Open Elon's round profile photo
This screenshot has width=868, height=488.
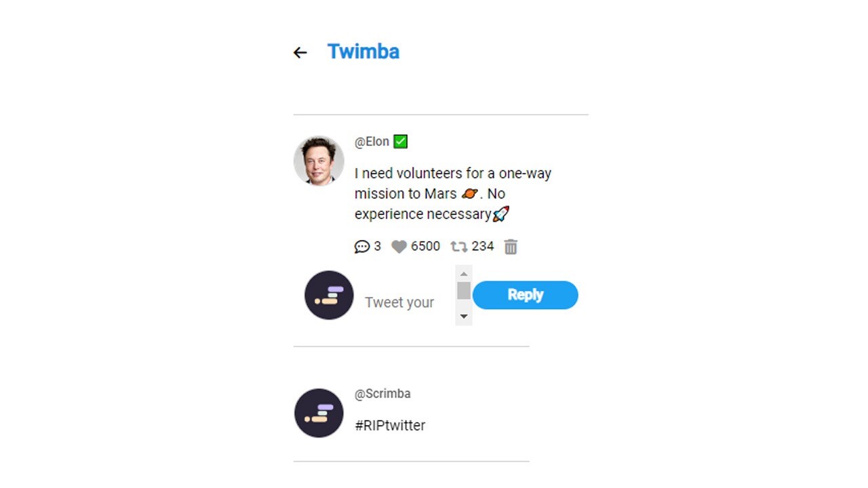319,161
